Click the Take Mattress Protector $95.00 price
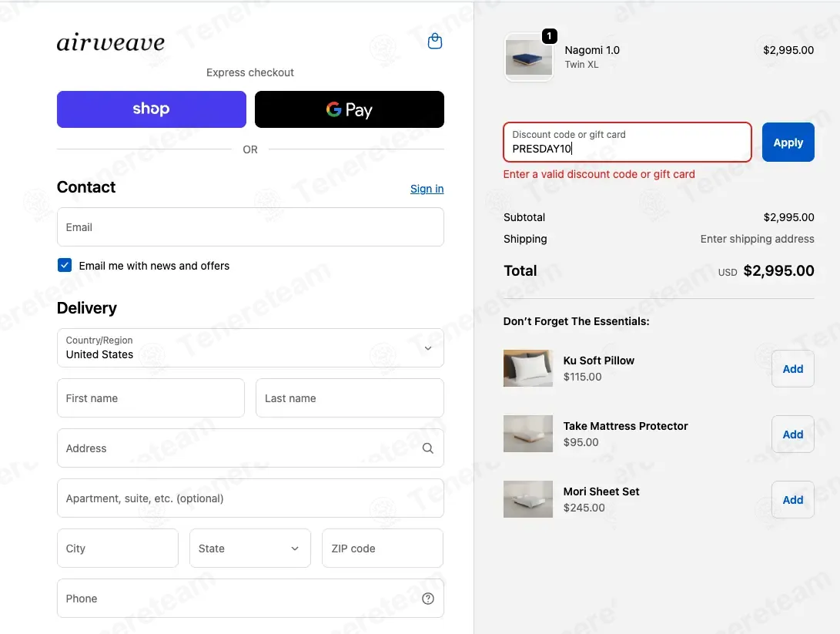This screenshot has width=840, height=634. point(581,442)
